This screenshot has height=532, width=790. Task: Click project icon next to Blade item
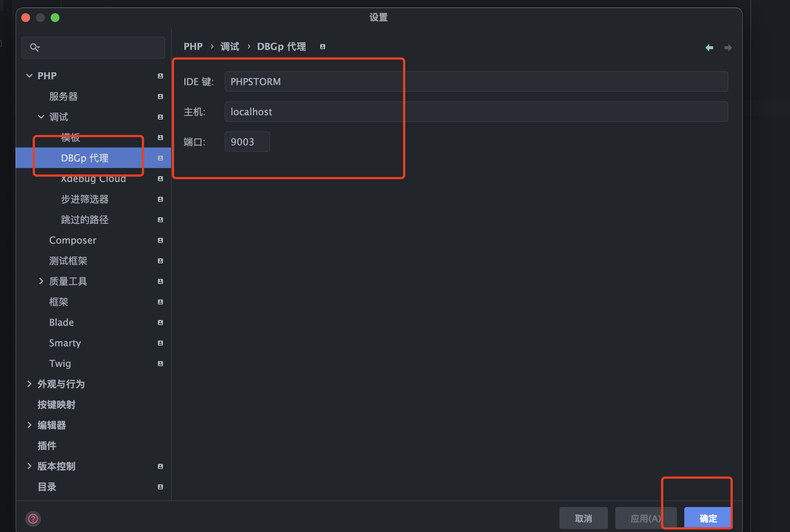click(160, 323)
